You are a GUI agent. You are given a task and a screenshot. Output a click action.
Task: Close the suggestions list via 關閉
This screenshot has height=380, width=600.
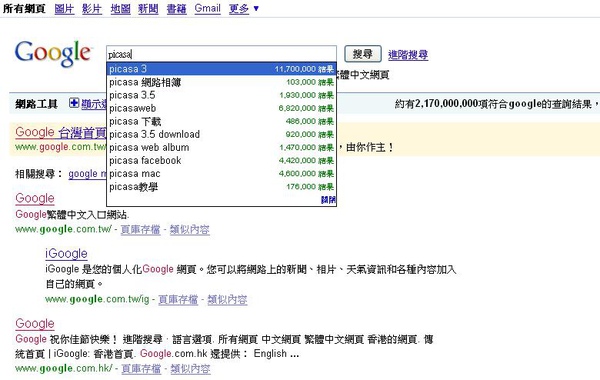(x=328, y=200)
